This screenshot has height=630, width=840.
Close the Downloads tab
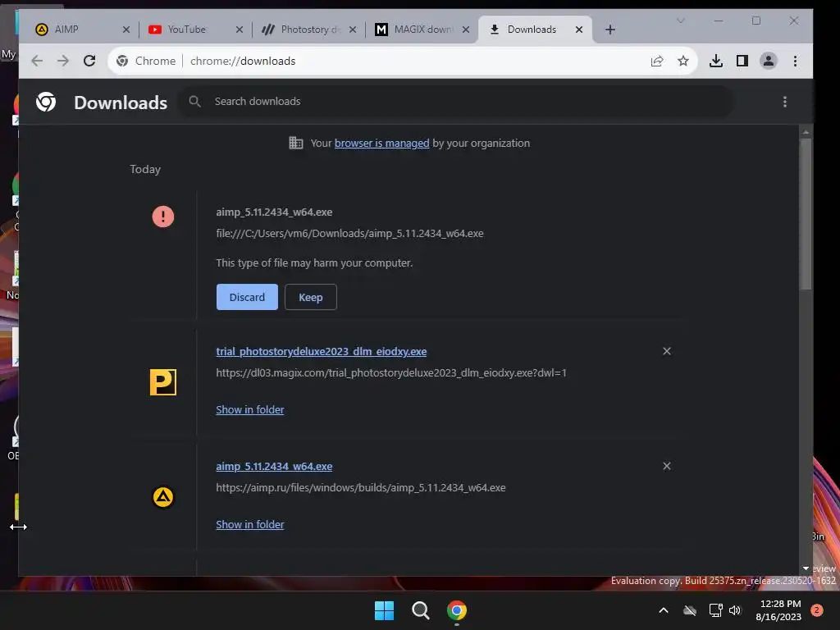pos(578,30)
